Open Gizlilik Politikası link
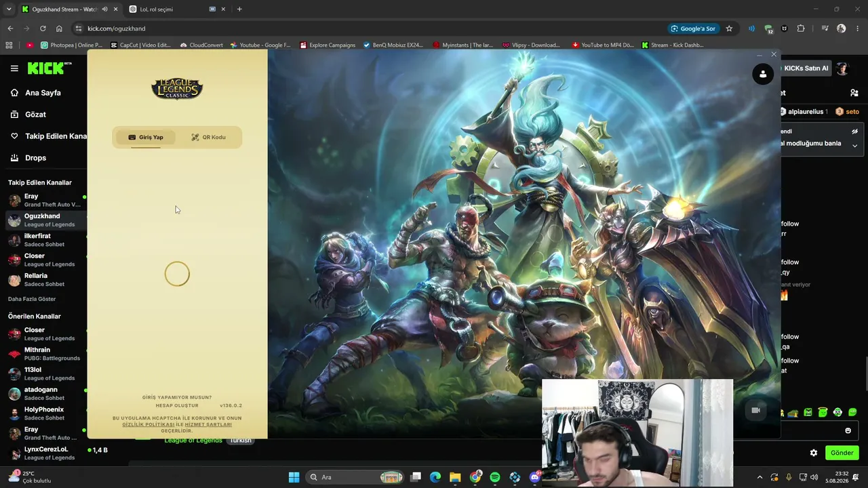This screenshot has height=488, width=868. (149, 424)
